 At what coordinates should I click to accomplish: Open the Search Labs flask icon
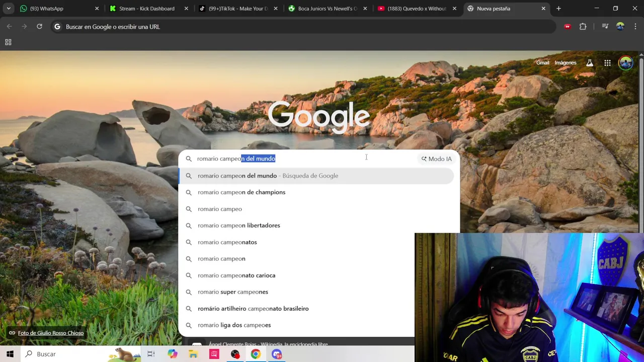coord(589,63)
